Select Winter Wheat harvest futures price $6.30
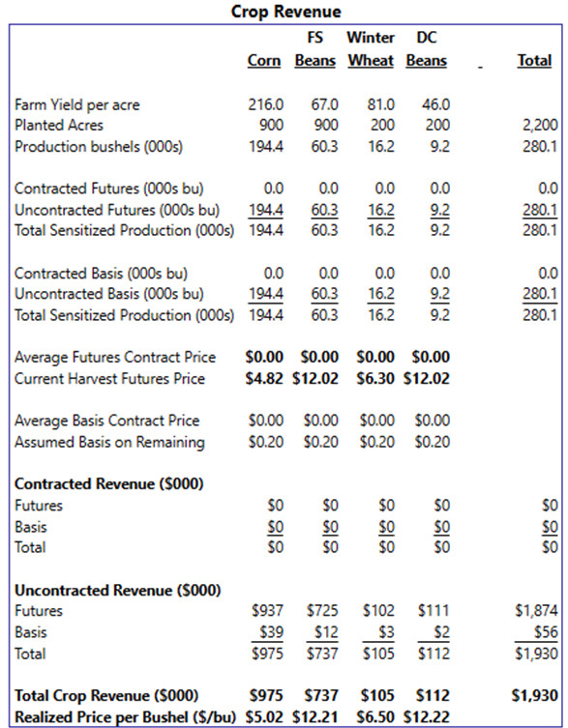Image resolution: width=568 pixels, height=728 pixels. click(375, 378)
